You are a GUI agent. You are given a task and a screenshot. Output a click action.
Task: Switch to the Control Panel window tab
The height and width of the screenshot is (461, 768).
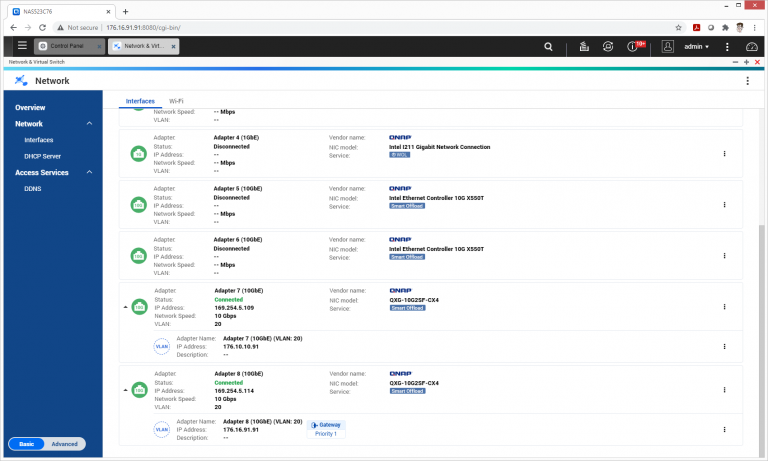coord(69,46)
